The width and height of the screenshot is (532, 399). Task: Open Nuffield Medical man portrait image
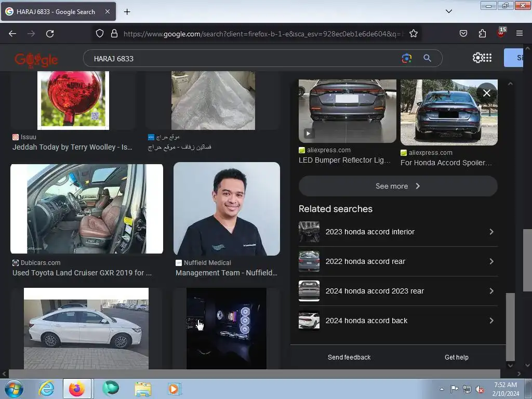coord(227,209)
